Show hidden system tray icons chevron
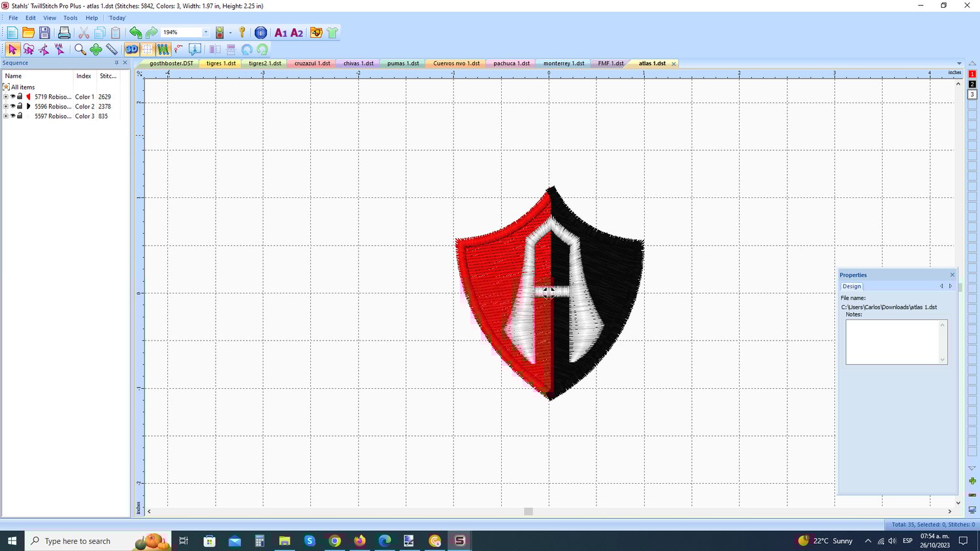The height and width of the screenshot is (551, 980). pos(868,541)
